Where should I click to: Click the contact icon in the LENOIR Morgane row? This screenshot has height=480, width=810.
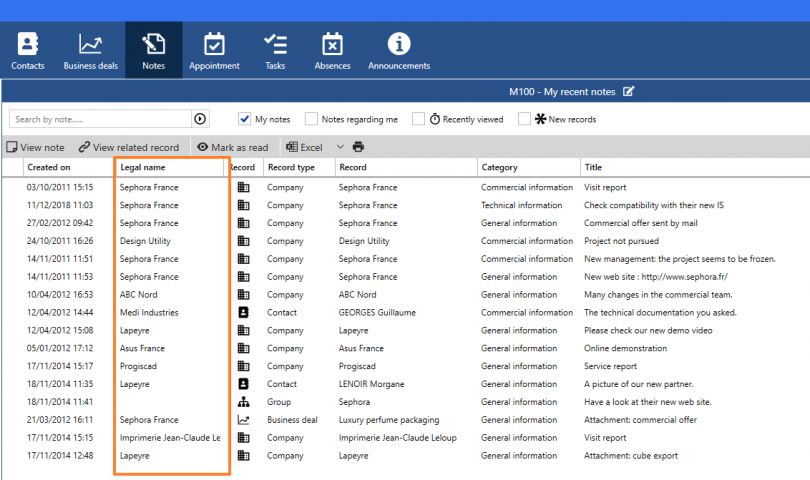coord(243,384)
